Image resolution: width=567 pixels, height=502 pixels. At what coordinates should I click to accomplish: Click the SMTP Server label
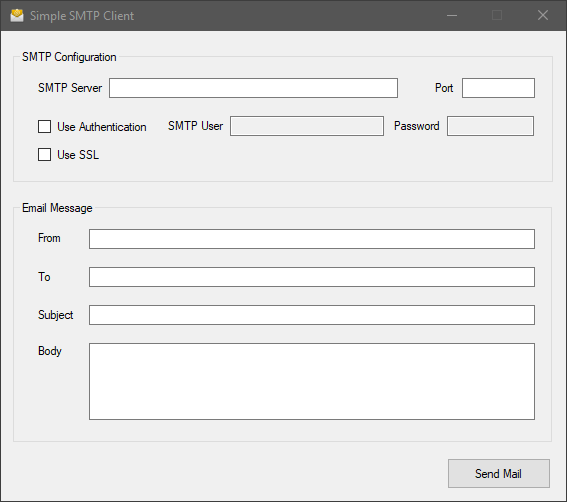click(70, 88)
